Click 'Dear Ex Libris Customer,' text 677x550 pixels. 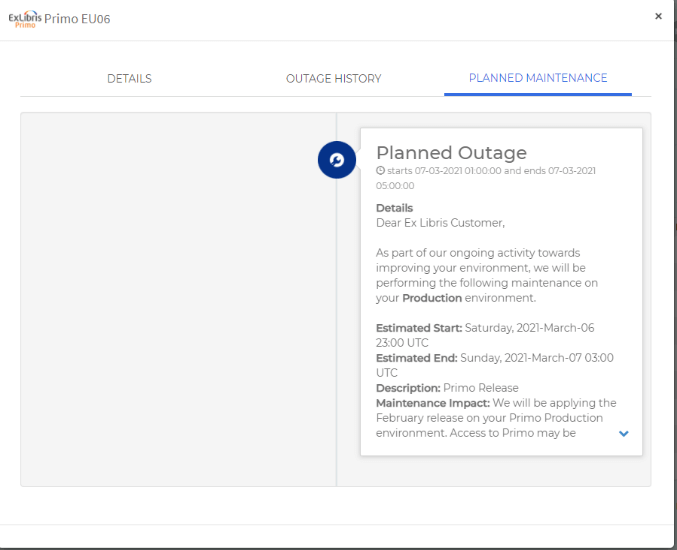coord(440,223)
